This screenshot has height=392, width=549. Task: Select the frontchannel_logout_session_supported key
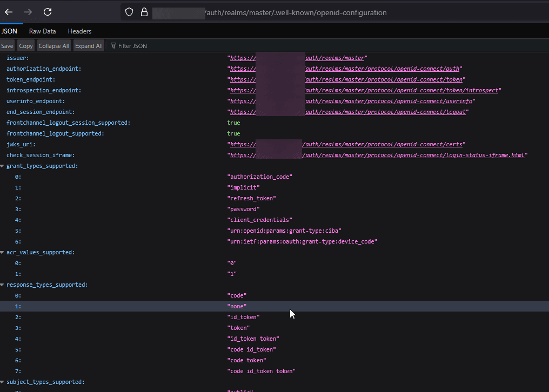click(x=68, y=123)
